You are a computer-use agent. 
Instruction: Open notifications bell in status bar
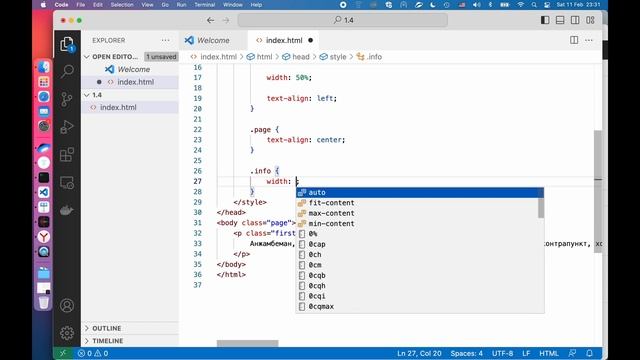[589, 353]
